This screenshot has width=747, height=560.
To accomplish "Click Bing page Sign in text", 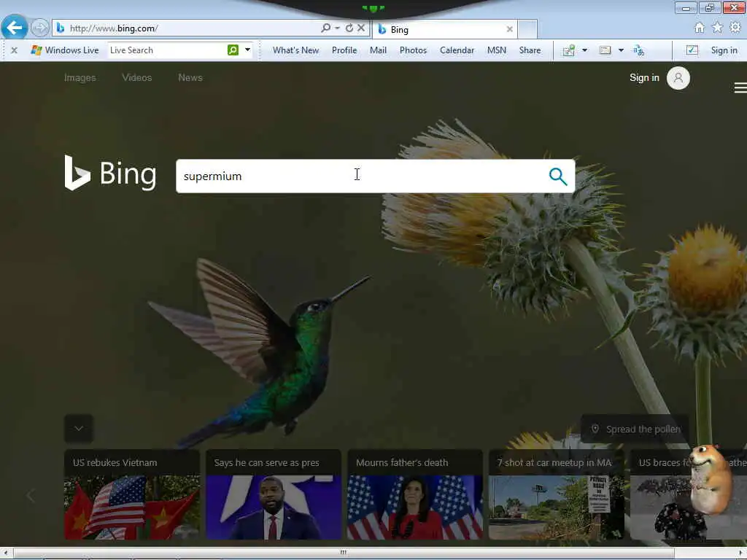I will (x=644, y=77).
